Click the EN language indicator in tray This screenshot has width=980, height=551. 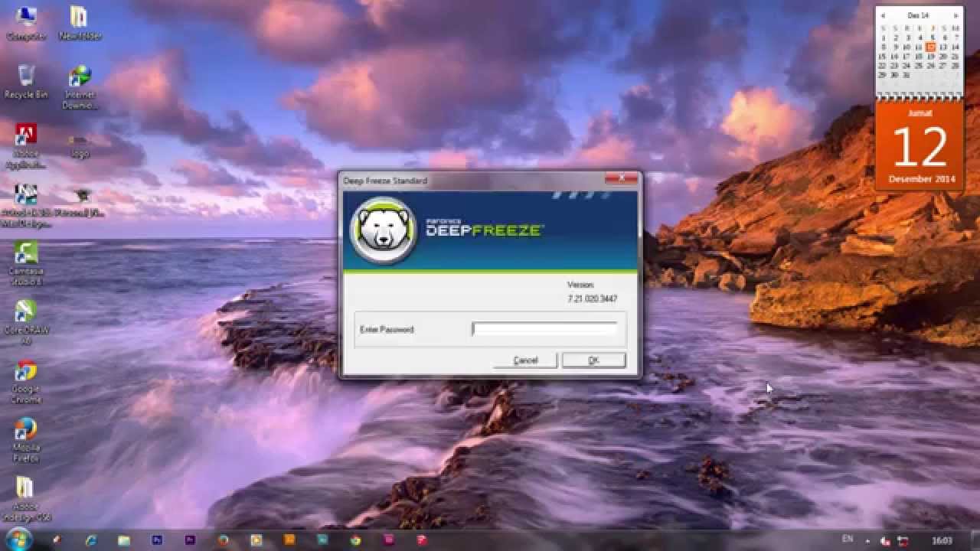(x=848, y=540)
